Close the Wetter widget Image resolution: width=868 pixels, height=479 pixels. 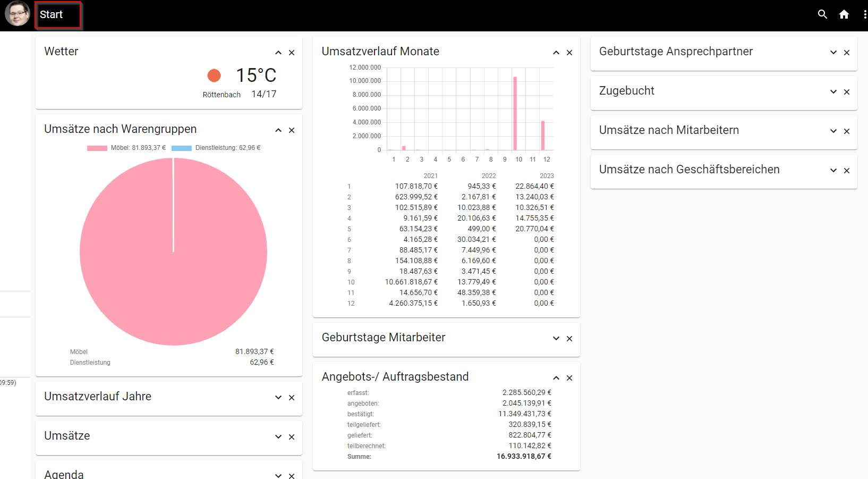292,53
